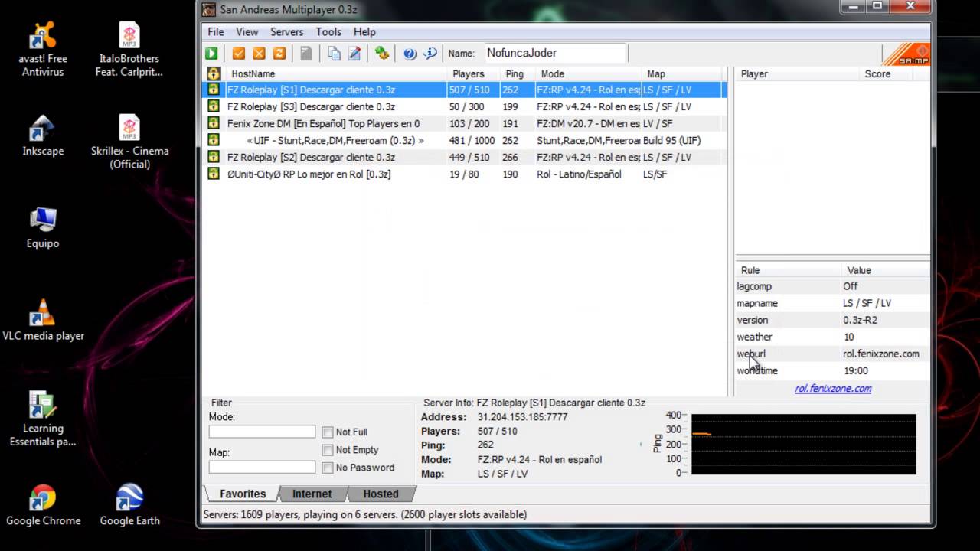Viewport: 980px width, 551px height.
Task: Select the Google Earth desktop icon
Action: pos(129,505)
